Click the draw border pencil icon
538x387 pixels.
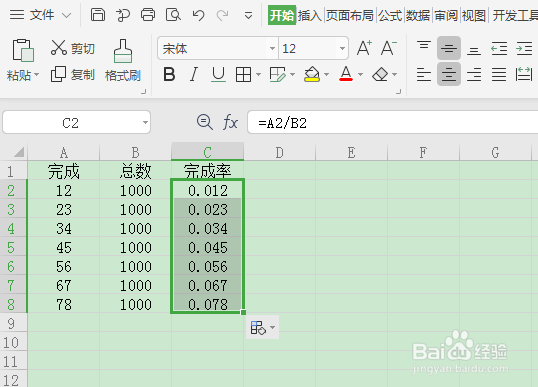(278, 74)
